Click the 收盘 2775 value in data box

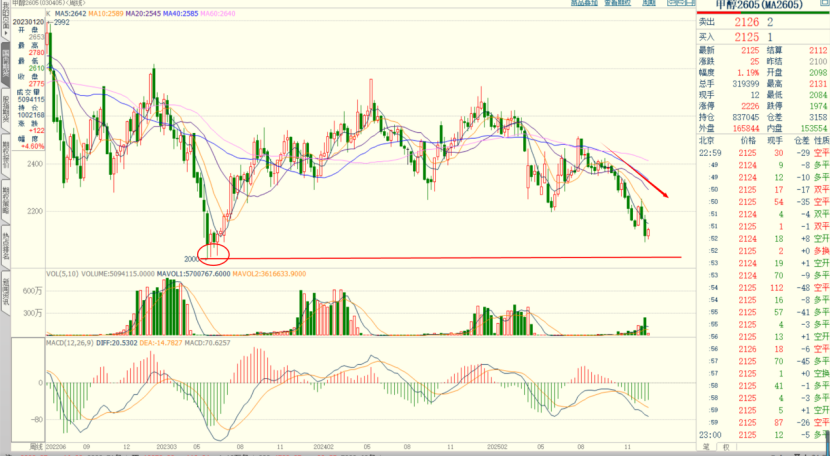(x=37, y=84)
